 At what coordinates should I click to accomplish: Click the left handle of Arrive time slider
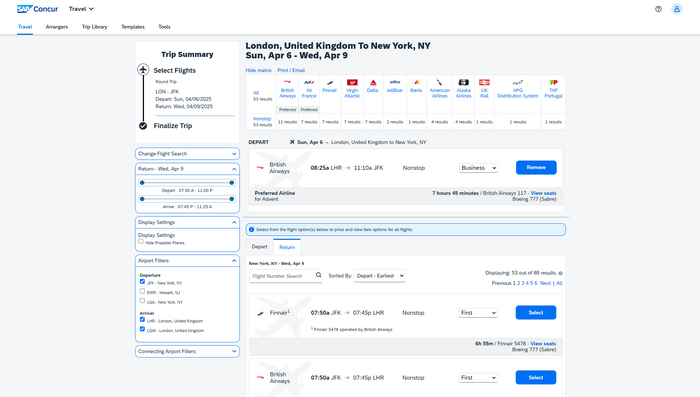point(142,199)
